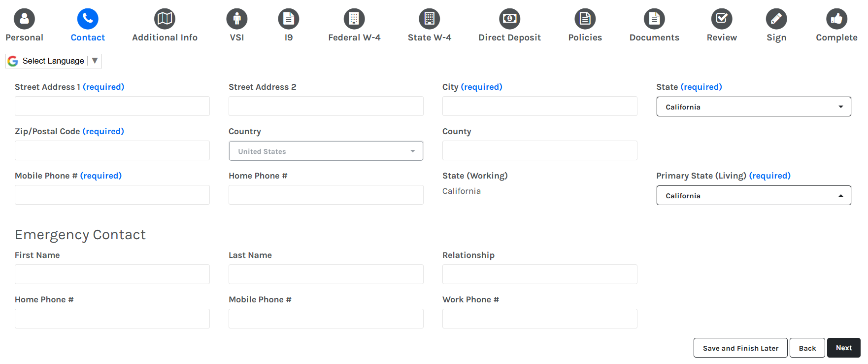Screen dimensions: 868x364
Task: Focus the Emergency Contact Mobile Phone # field
Action: point(326,319)
